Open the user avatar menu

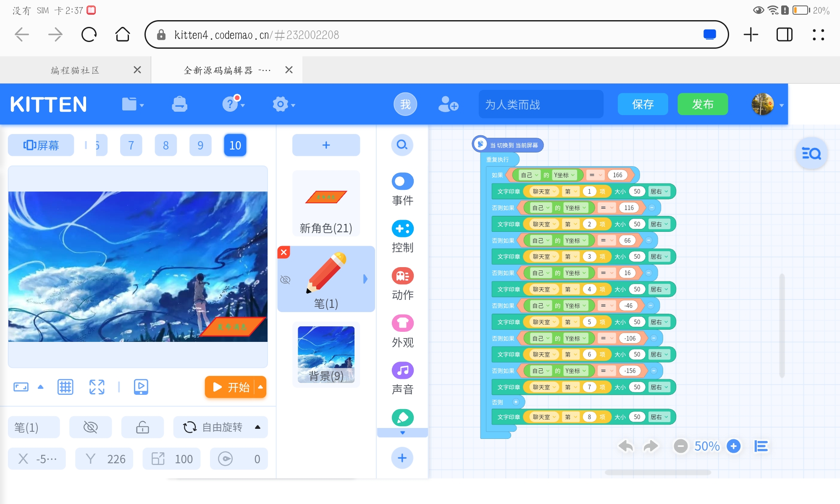click(x=767, y=104)
